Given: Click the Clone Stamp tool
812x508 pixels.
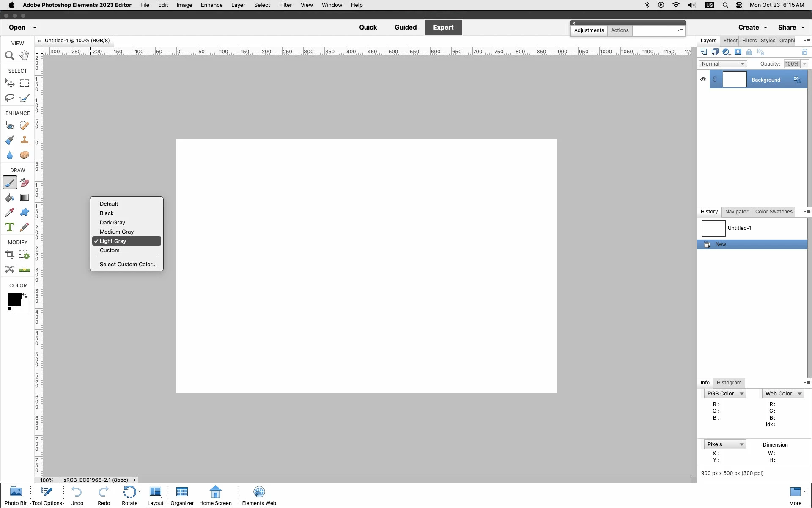Looking at the screenshot, I should pos(25,141).
